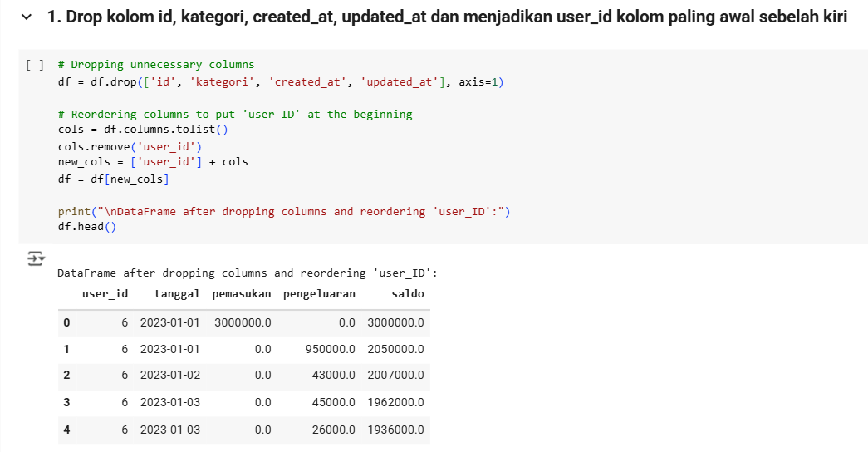Click the user_id column header
This screenshot has height=452, width=868.
(105, 293)
